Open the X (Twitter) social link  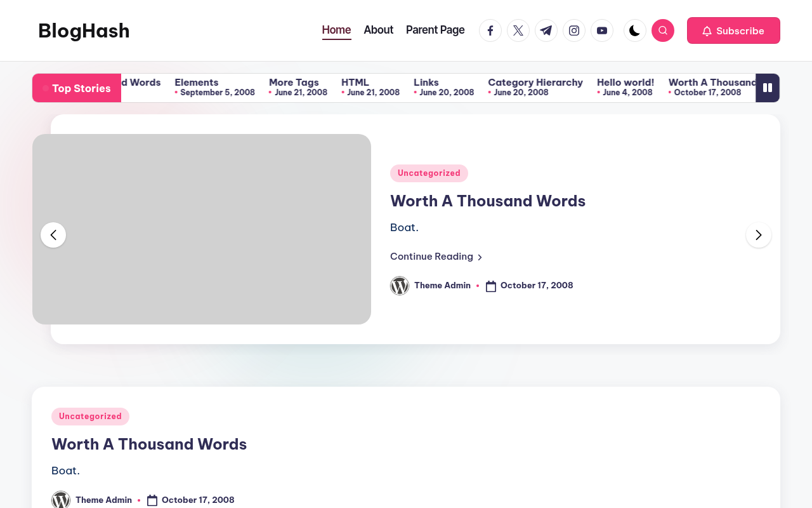coord(518,30)
